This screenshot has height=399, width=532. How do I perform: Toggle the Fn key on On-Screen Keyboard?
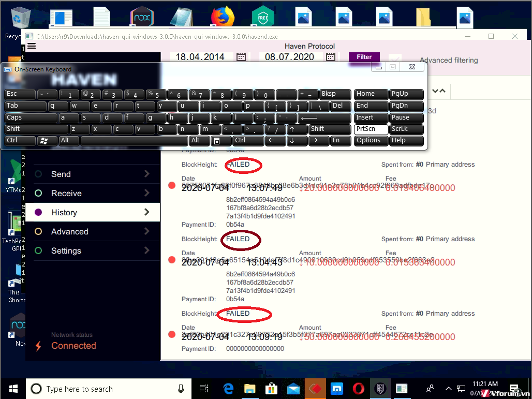[341, 141]
